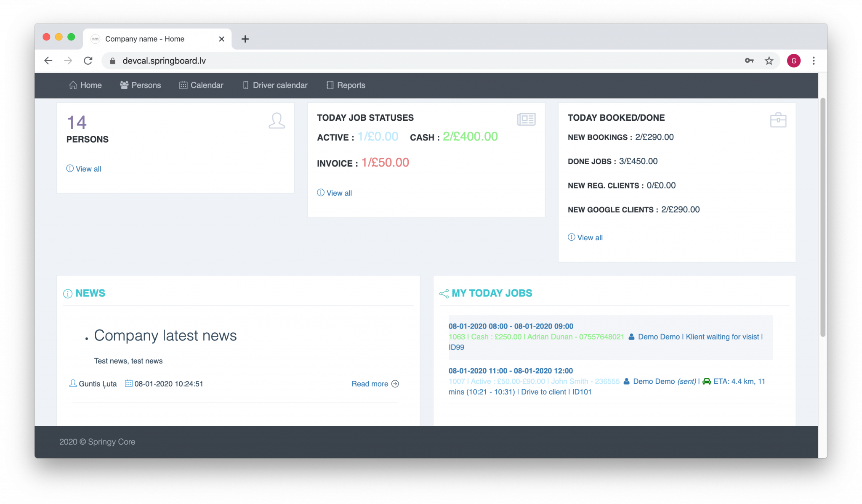862x504 pixels.
Task: Open the 08:00 - 09:00 job entry
Action: (511, 326)
